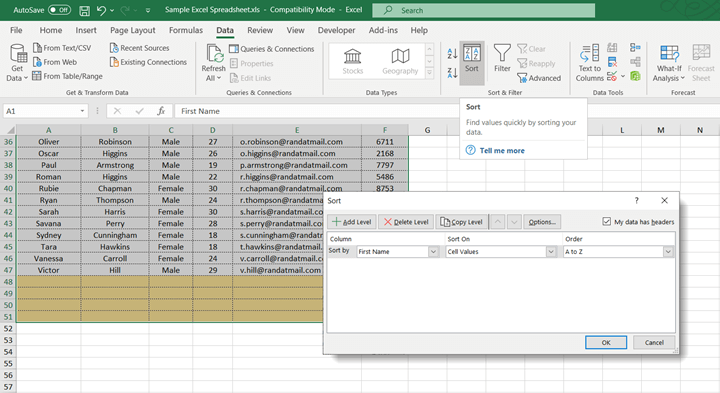Image resolution: width=720 pixels, height=393 pixels.
Task: Switch to the Formulas tab
Action: coord(186,30)
